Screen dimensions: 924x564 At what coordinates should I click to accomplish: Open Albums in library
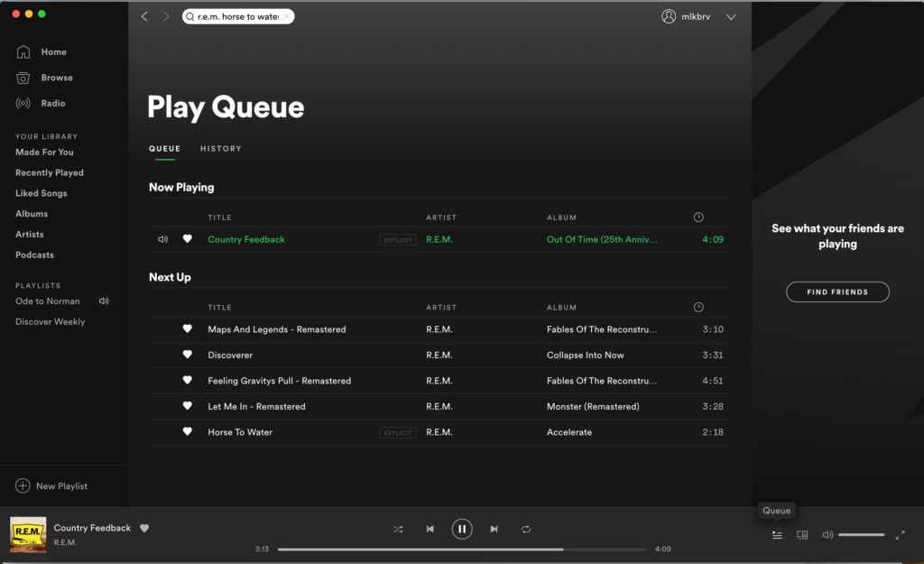tap(32, 214)
